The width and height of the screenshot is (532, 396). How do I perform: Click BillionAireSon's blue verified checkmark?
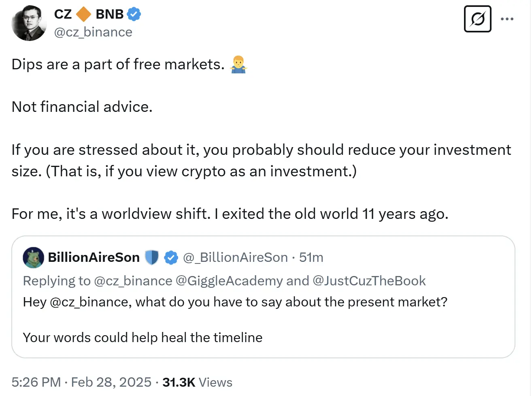171,257
